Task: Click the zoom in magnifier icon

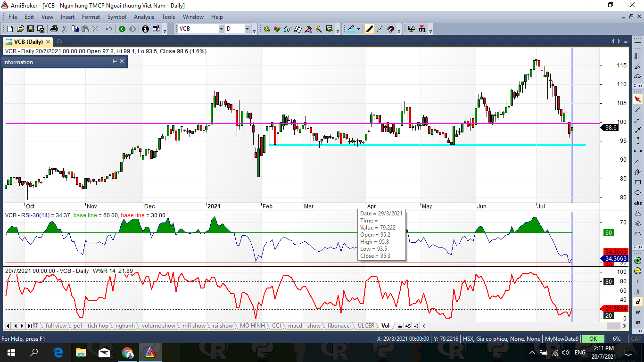Action: pos(638,261)
